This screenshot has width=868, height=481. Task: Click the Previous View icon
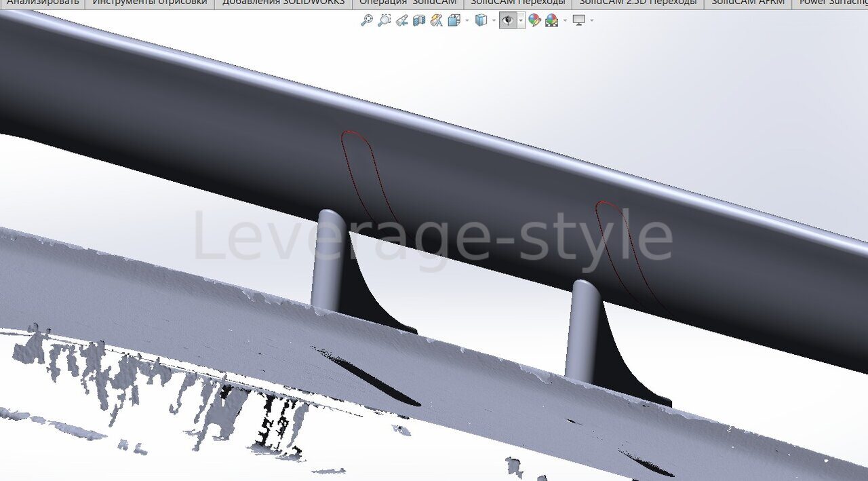[402, 21]
